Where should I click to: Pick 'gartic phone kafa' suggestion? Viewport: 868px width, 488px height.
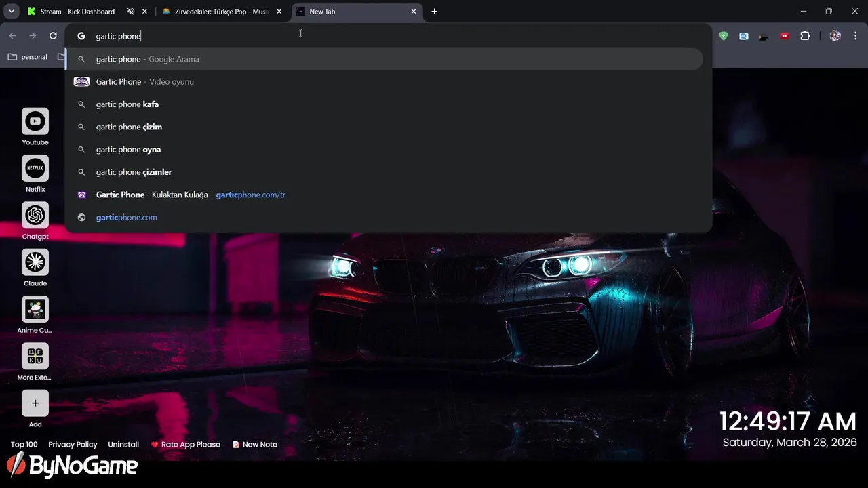point(384,104)
